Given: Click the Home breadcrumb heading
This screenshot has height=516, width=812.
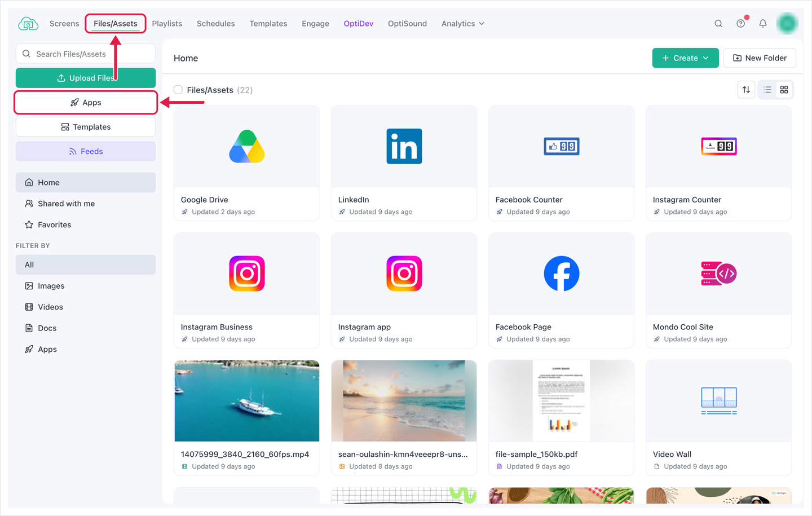Looking at the screenshot, I should 186,58.
